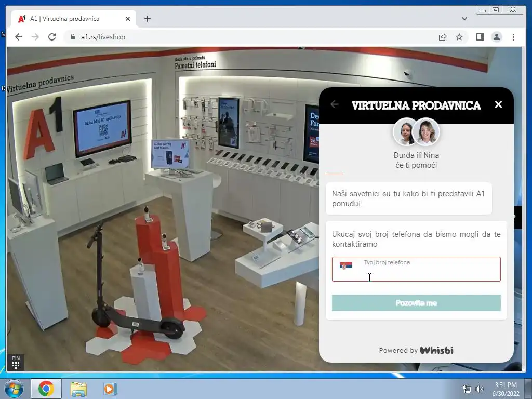This screenshot has width=532, height=399.
Task: Click "Naši savetnici su tu" message
Action: coord(408,198)
